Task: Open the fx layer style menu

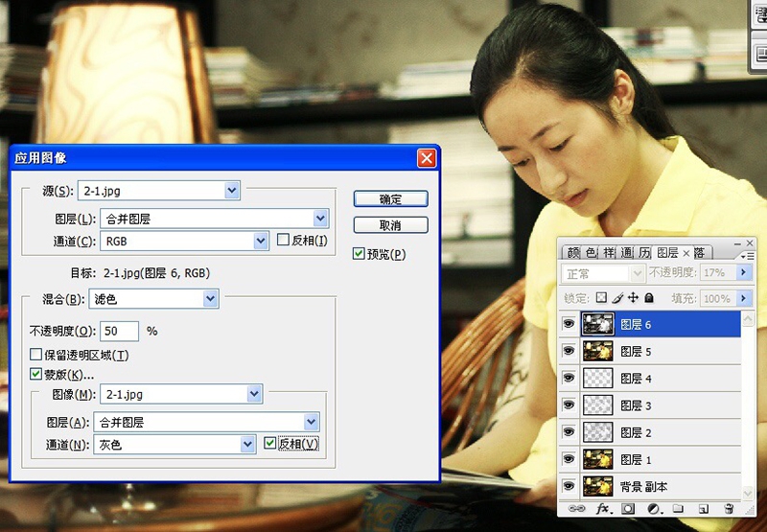Action: pyautogui.click(x=604, y=508)
